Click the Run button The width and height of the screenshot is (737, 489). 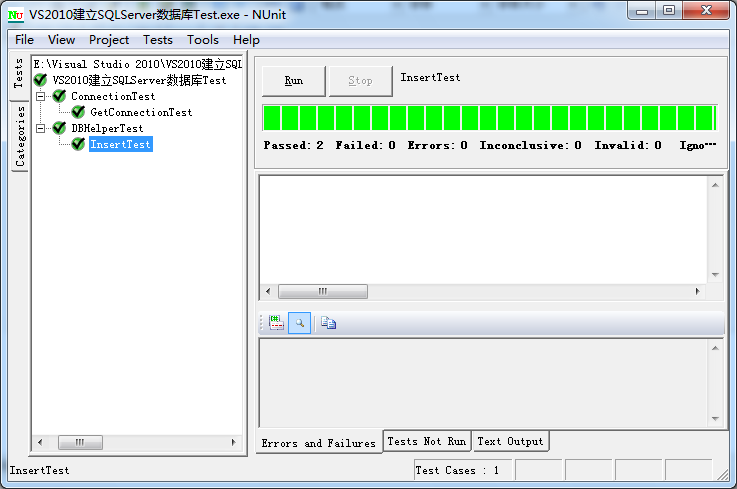[x=294, y=81]
